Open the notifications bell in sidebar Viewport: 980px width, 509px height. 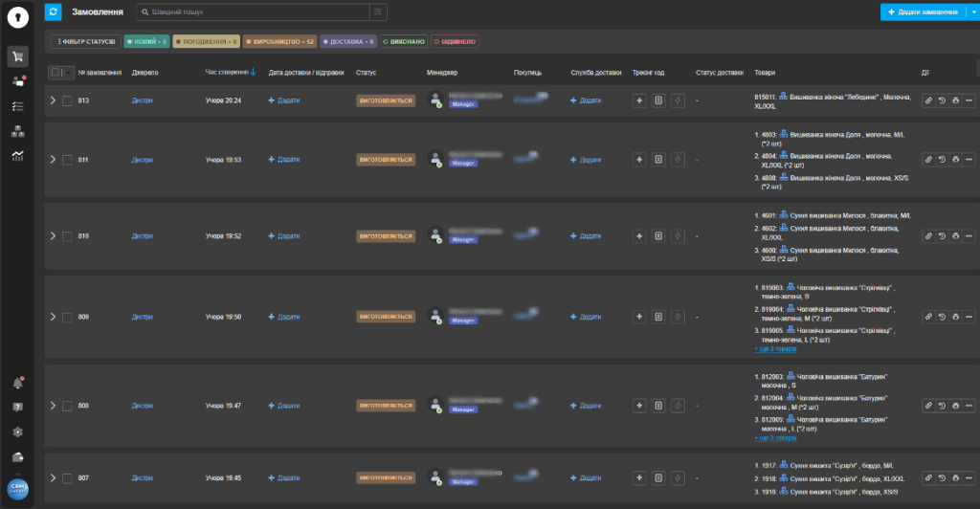(x=17, y=383)
